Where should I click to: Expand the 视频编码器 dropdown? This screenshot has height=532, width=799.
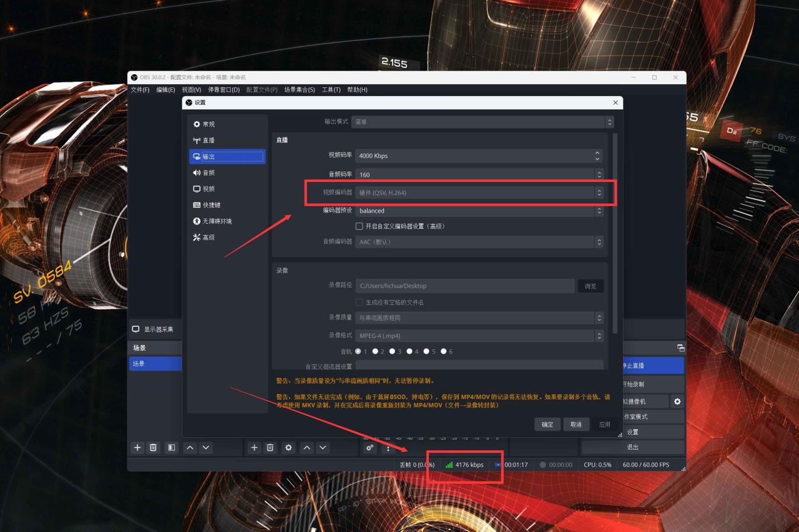[x=479, y=193]
